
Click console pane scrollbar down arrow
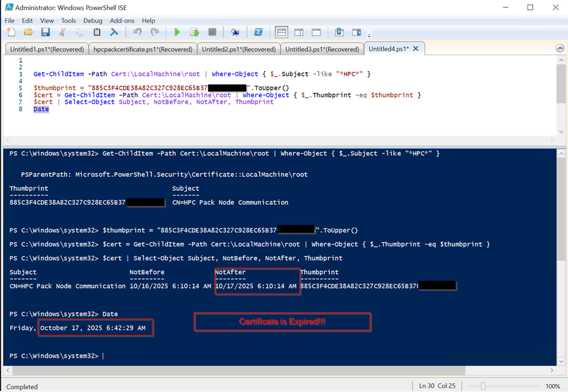561,361
